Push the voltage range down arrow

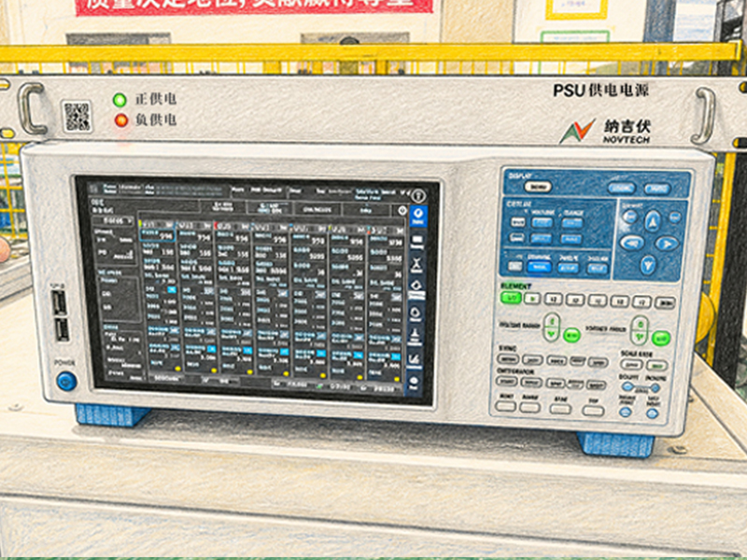point(552,334)
